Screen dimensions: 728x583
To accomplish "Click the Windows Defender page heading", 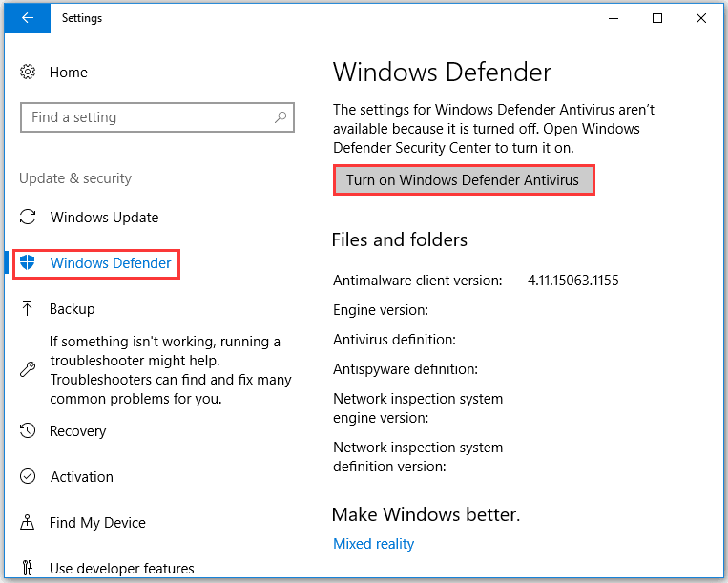I will click(x=442, y=73).
